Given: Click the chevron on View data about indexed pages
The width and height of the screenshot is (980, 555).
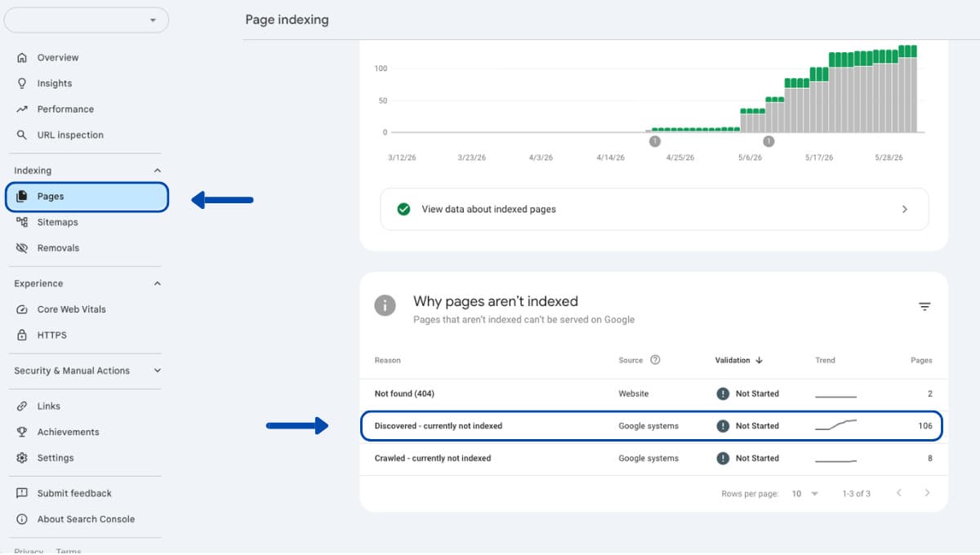Looking at the screenshot, I should point(904,209).
